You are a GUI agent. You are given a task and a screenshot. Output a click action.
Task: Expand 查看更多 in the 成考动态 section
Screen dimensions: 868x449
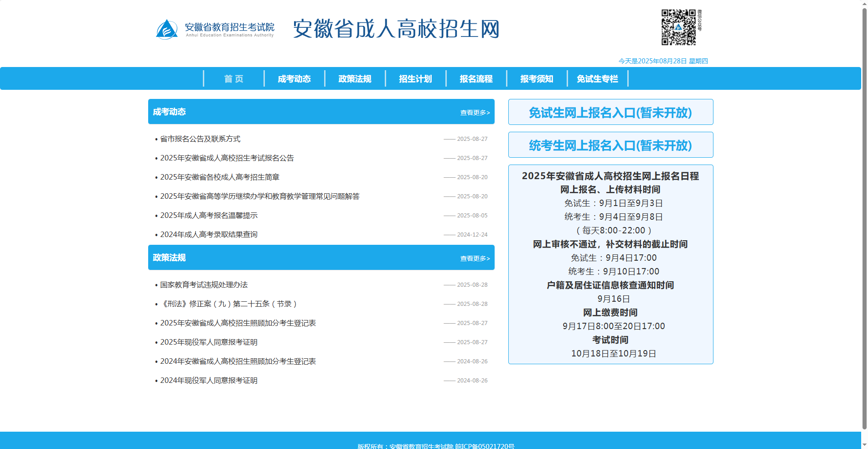474,112
